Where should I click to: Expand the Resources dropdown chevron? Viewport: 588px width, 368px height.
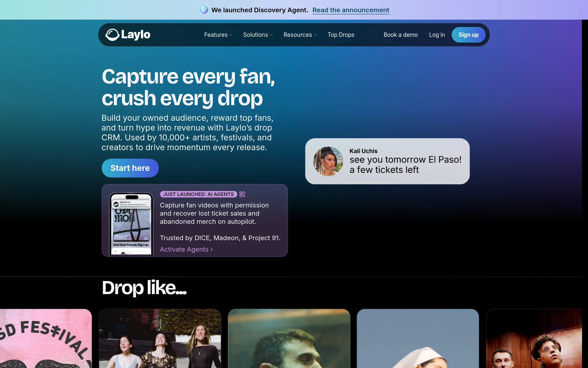(315, 35)
